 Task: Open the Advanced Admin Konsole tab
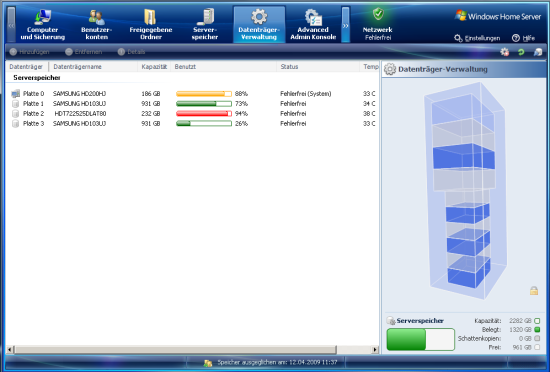tap(313, 25)
